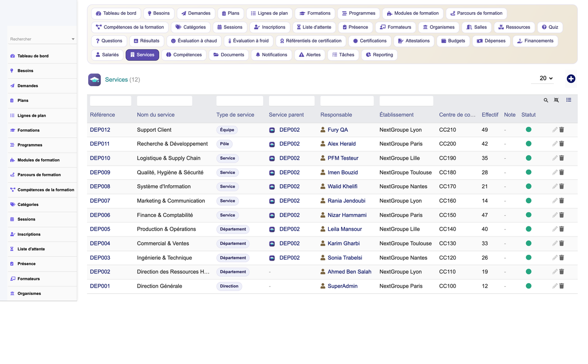
Task: Delete the DEP002 Direction des Ressources row
Action: tap(562, 272)
